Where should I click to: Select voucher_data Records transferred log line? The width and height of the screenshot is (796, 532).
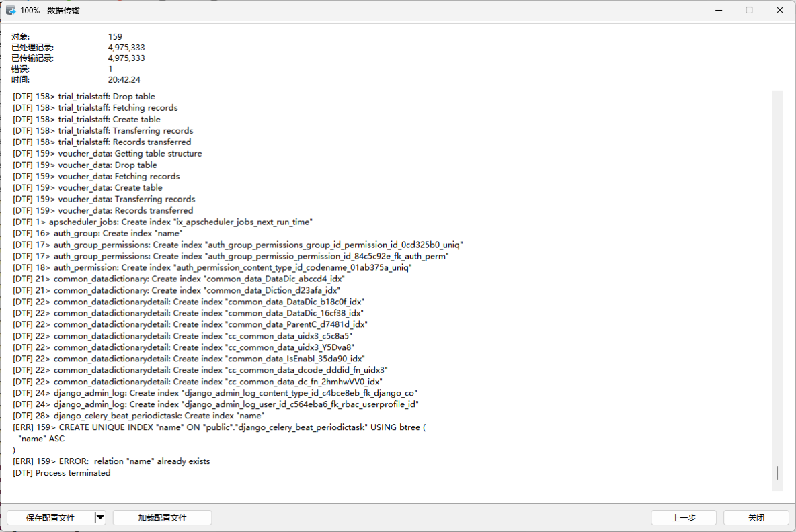[x=102, y=210]
